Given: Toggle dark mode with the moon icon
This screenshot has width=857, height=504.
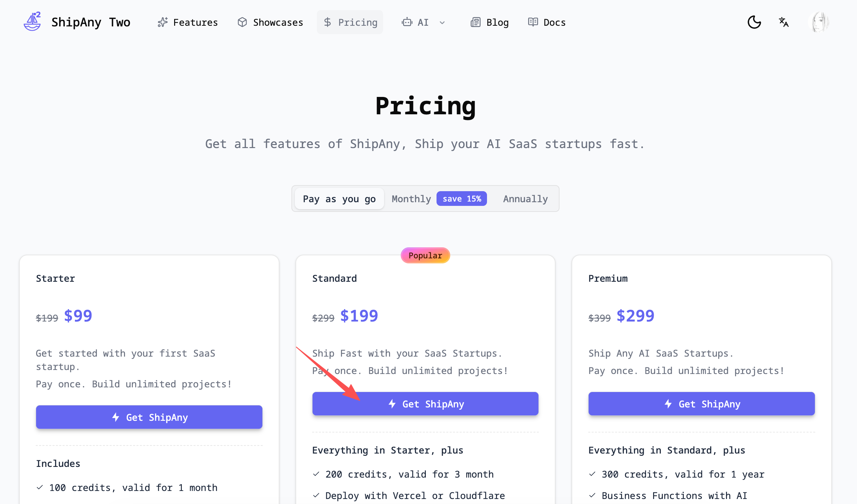Looking at the screenshot, I should (754, 22).
